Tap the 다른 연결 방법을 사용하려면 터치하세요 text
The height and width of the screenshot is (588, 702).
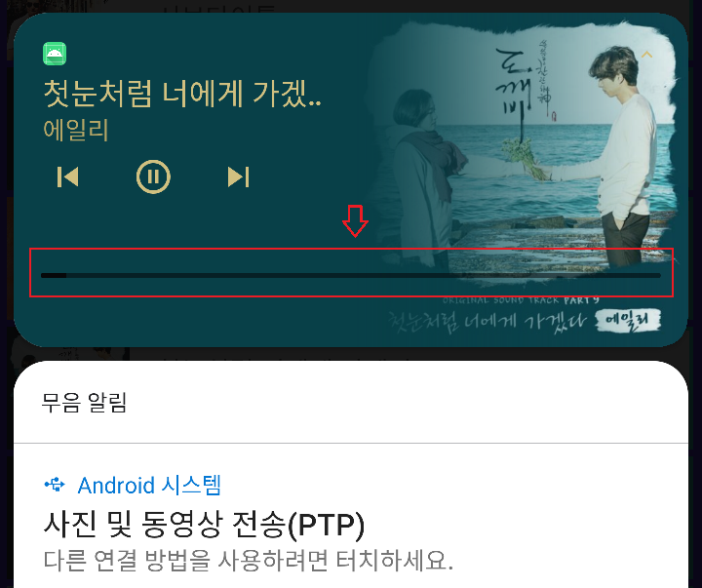[248, 560]
